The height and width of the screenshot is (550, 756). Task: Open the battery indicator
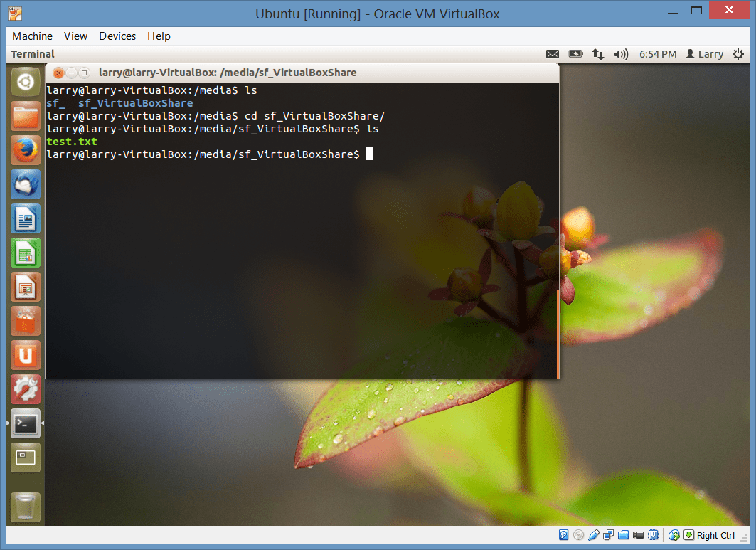point(575,54)
